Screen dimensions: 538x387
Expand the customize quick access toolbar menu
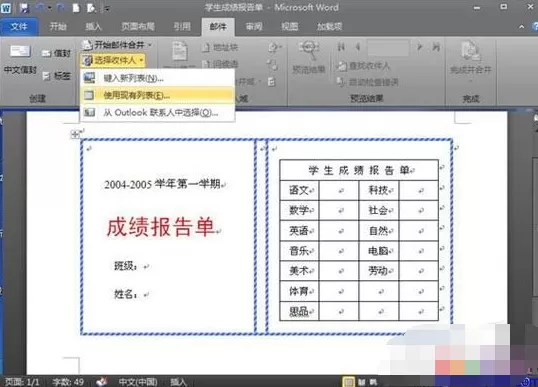tap(107, 9)
